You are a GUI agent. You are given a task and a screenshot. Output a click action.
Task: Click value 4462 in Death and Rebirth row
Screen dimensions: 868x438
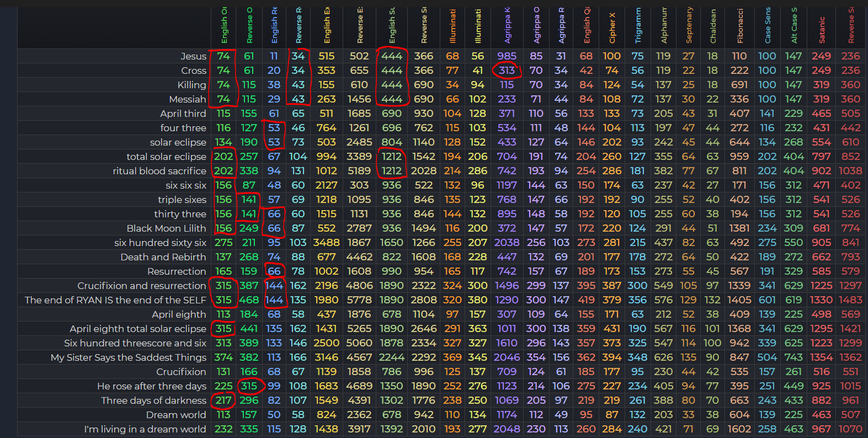359,257
